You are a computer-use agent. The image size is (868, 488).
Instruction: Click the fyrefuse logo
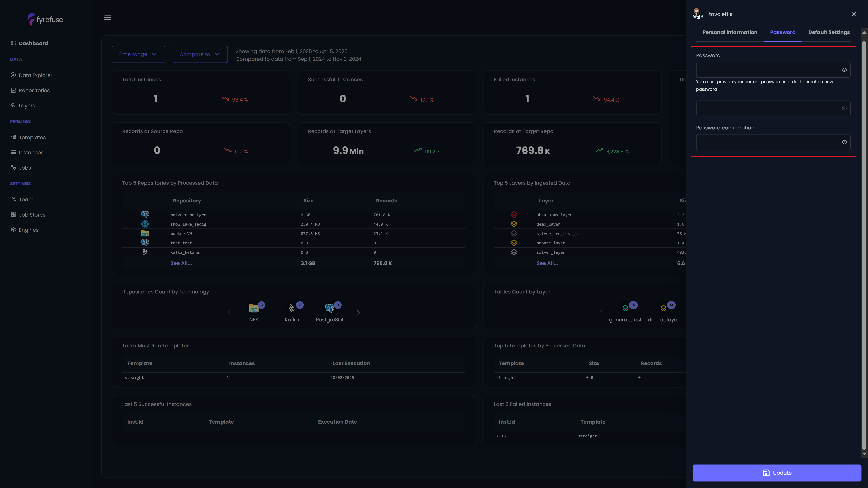45,19
